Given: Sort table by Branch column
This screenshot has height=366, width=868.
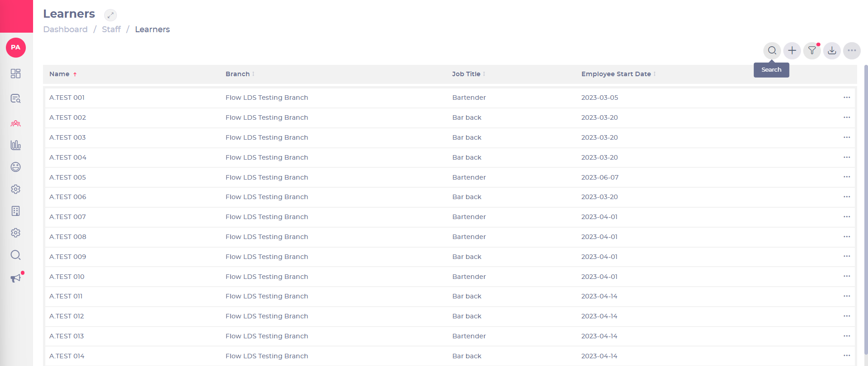Looking at the screenshot, I should click(240, 74).
